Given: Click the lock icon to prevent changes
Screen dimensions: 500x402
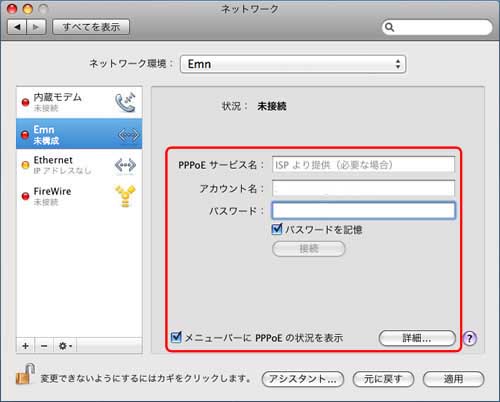Looking at the screenshot, I should coord(25,374).
